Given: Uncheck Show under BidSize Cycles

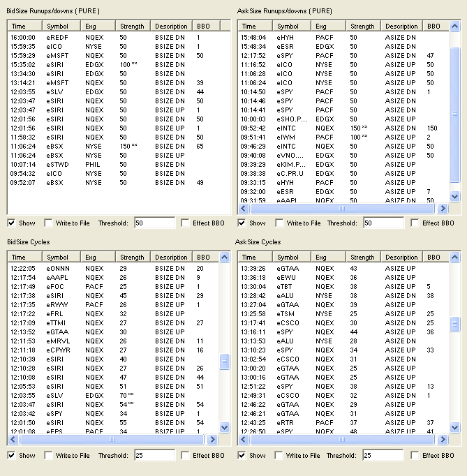Looking at the screenshot, I should point(11,455).
